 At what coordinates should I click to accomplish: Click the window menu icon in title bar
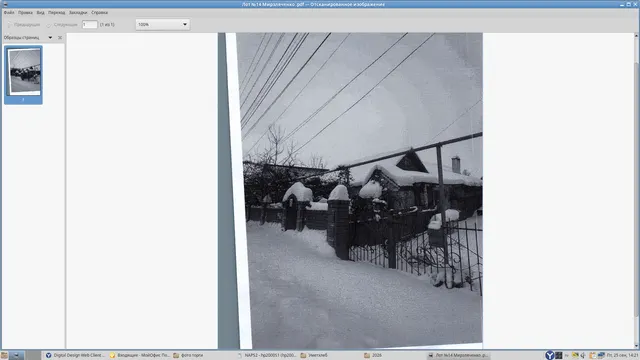point(5,4)
